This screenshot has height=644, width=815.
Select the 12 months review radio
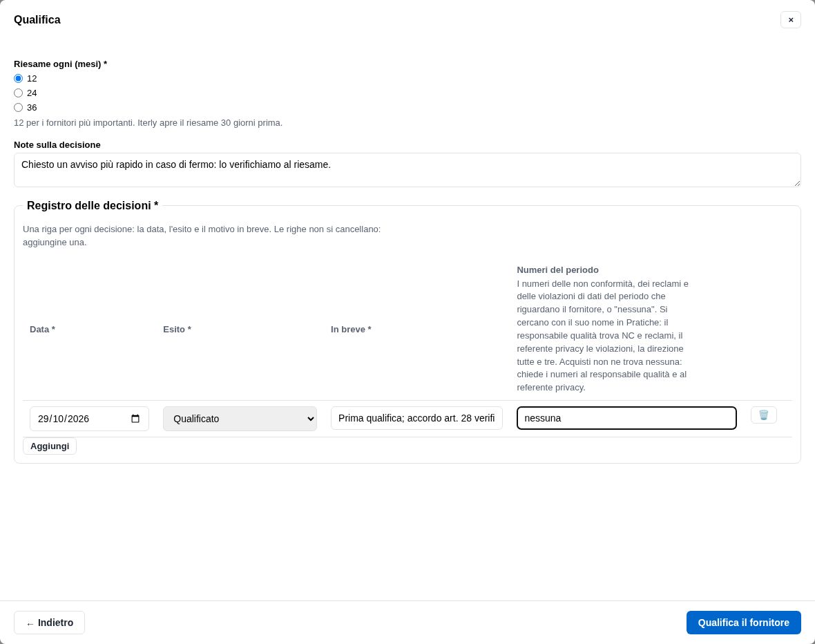(x=18, y=79)
